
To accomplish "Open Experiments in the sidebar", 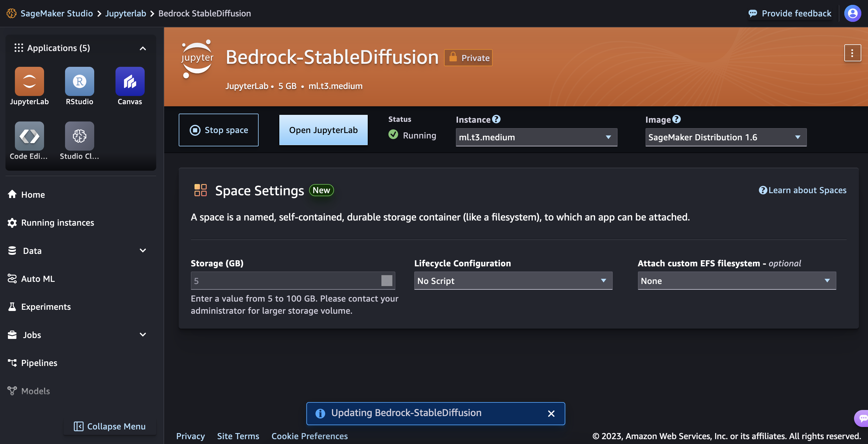I will [x=39, y=307].
